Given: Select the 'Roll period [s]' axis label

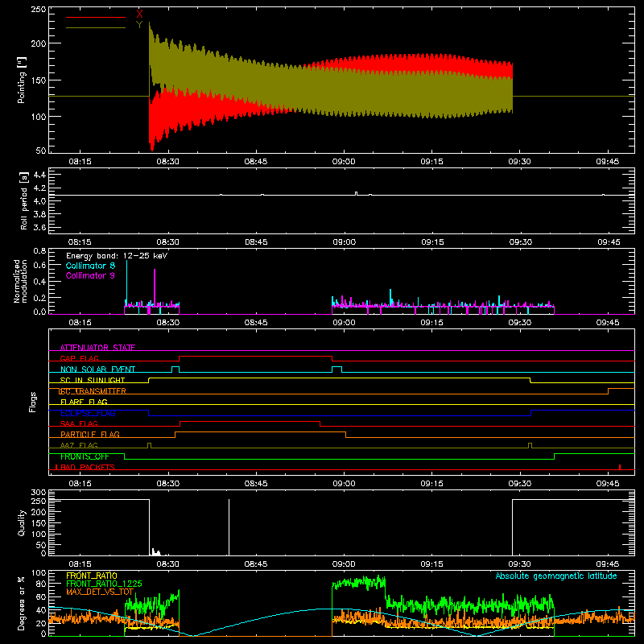Looking at the screenshot, I should [x=23, y=200].
